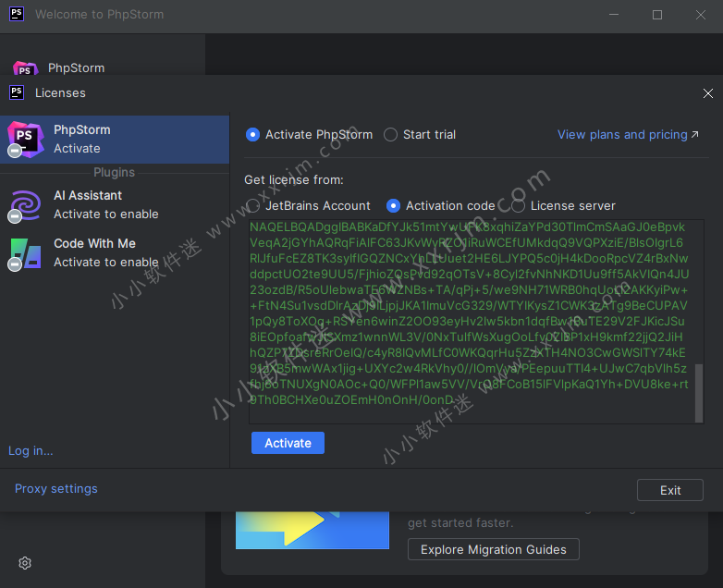Screen dimensions: 723x588
Task: Click Explore Migration Guides in Welcome window
Action: pyautogui.click(x=494, y=549)
